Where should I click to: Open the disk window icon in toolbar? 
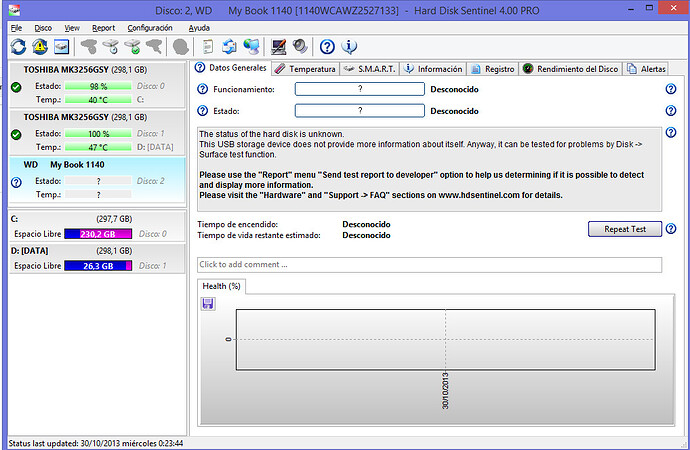pos(62,47)
